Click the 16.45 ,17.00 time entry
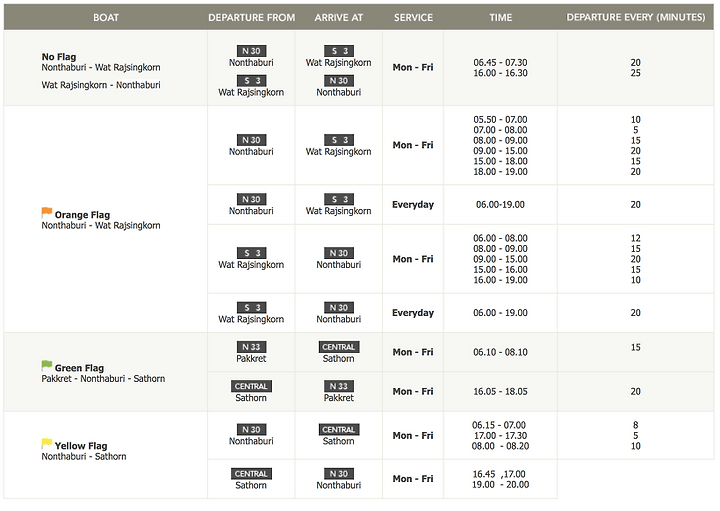This screenshot has height=511, width=720. (499, 474)
